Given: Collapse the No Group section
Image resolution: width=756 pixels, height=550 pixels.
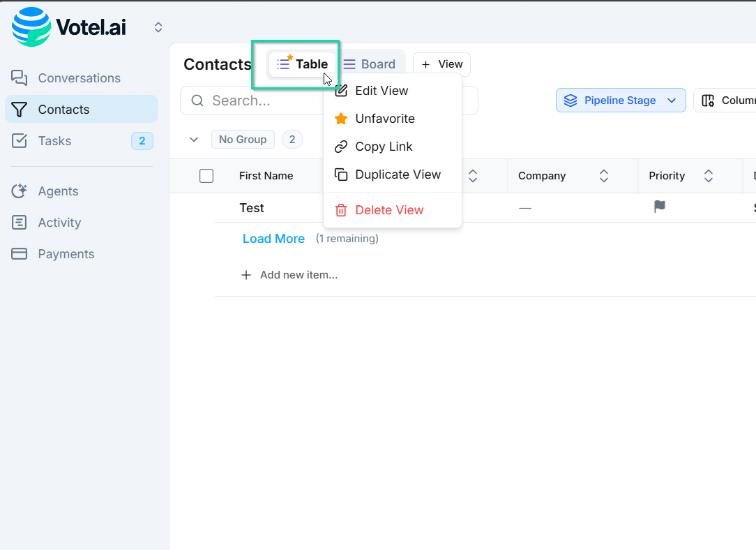Looking at the screenshot, I should coord(194,140).
